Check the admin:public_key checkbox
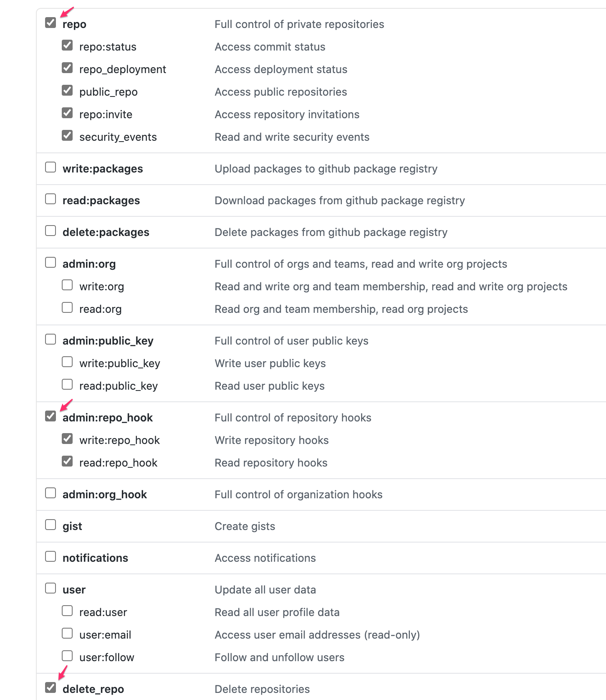 pos(50,339)
